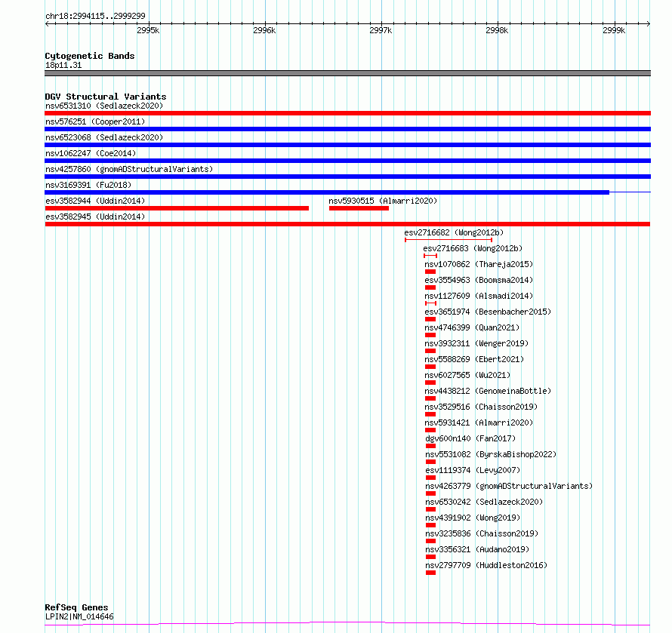This screenshot has width=672, height=633.
Task: Open nsv1070862 (Thareja2015) variant
Action: point(479,264)
